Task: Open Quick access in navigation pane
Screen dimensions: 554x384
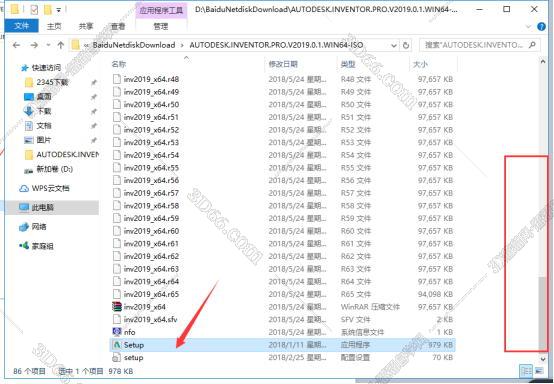Action: (x=46, y=67)
